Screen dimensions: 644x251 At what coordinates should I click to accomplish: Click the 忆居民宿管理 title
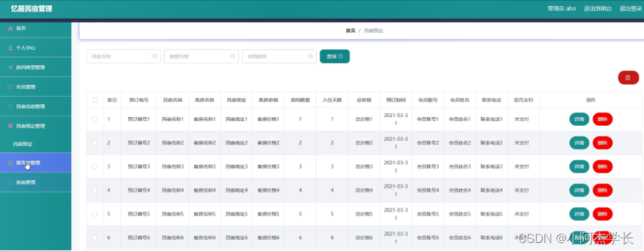pos(32,9)
